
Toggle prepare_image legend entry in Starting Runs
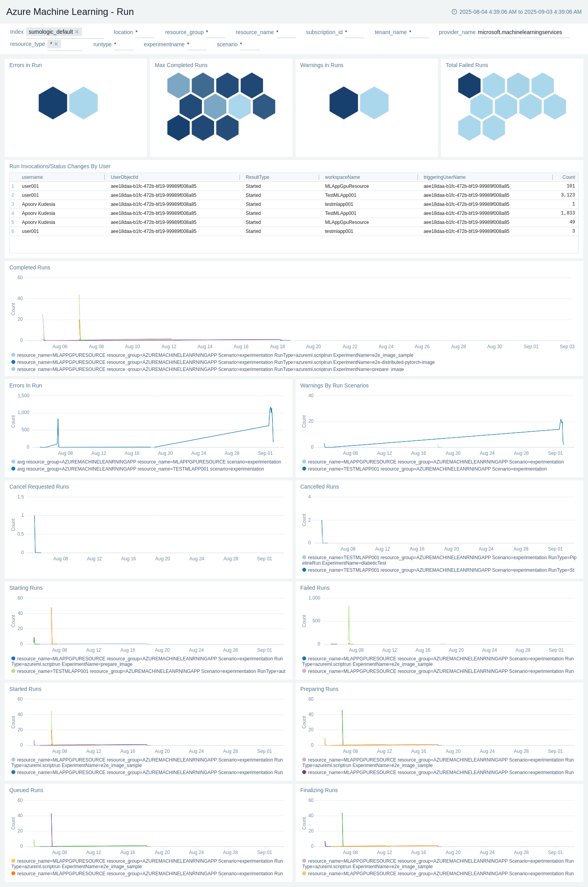pyautogui.click(x=147, y=662)
